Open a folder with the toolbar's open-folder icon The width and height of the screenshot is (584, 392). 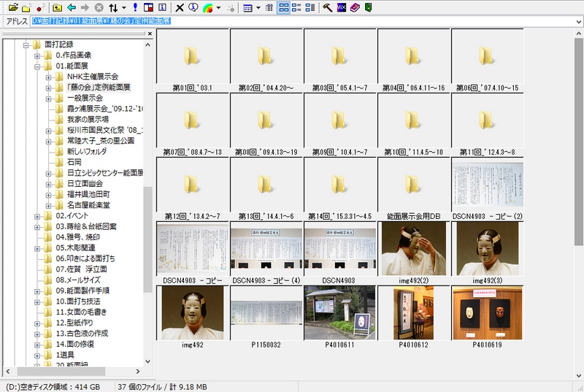(13, 7)
